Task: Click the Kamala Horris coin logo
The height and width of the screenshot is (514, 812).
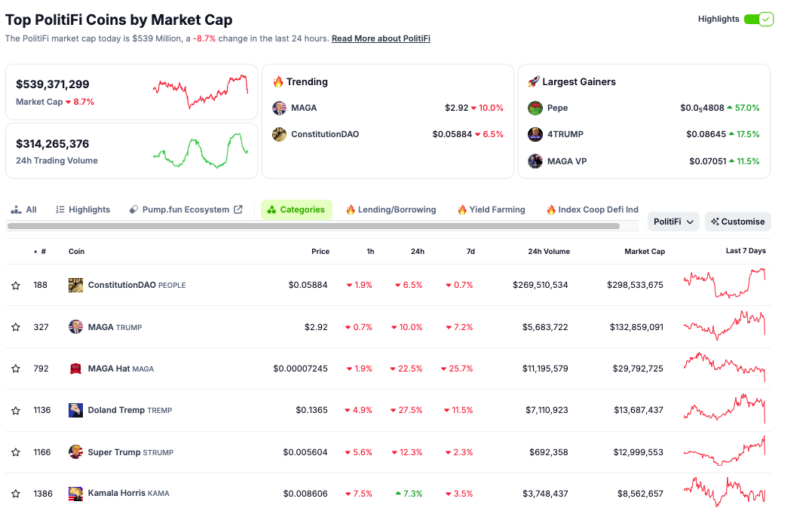Action: click(x=75, y=493)
